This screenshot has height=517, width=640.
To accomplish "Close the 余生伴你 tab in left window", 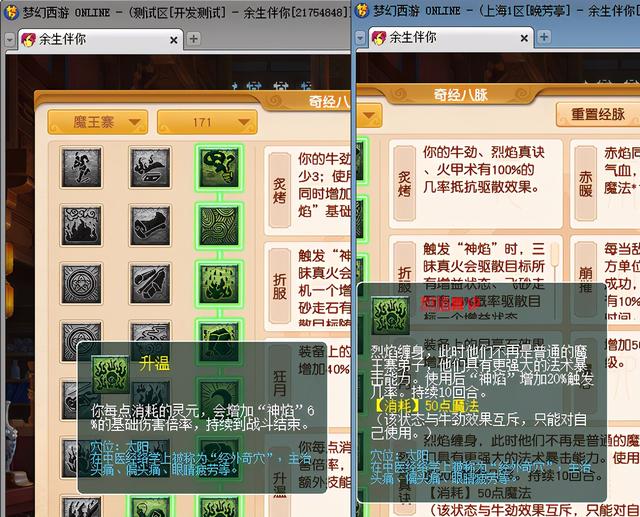I will pos(173,40).
